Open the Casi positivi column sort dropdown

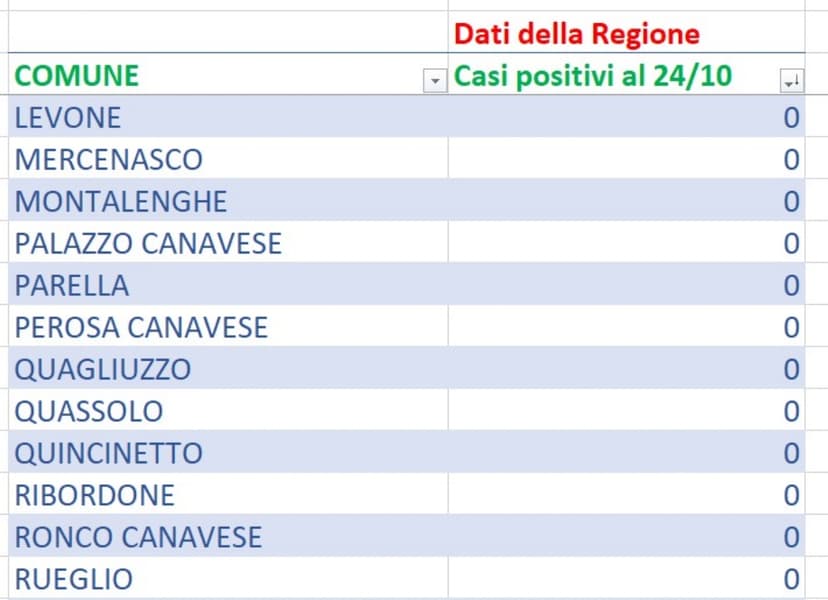(x=791, y=82)
